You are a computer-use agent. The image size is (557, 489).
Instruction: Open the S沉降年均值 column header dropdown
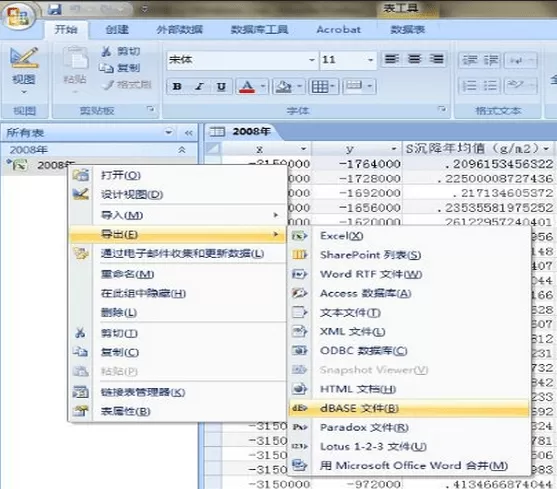(x=546, y=149)
